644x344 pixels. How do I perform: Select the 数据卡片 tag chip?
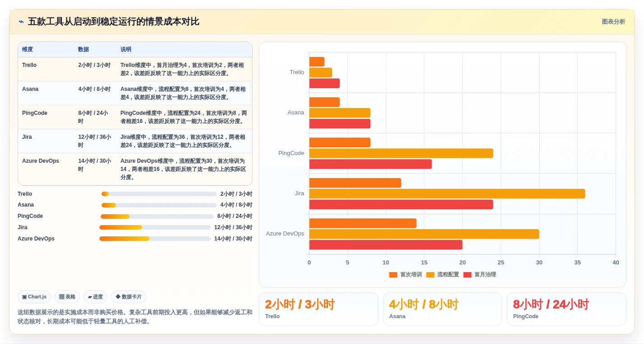[129, 297]
